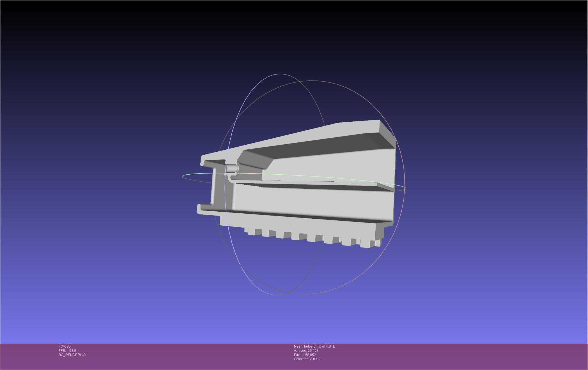The height and width of the screenshot is (370, 588).
Task: Click the small cylindrical peg on the model
Action: (232, 169)
